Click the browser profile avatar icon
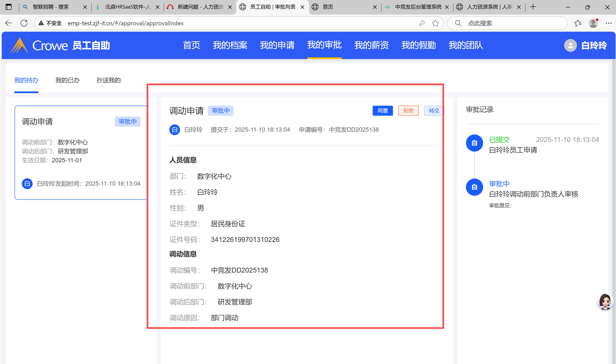Screen dimensions: 616x364 593,23
